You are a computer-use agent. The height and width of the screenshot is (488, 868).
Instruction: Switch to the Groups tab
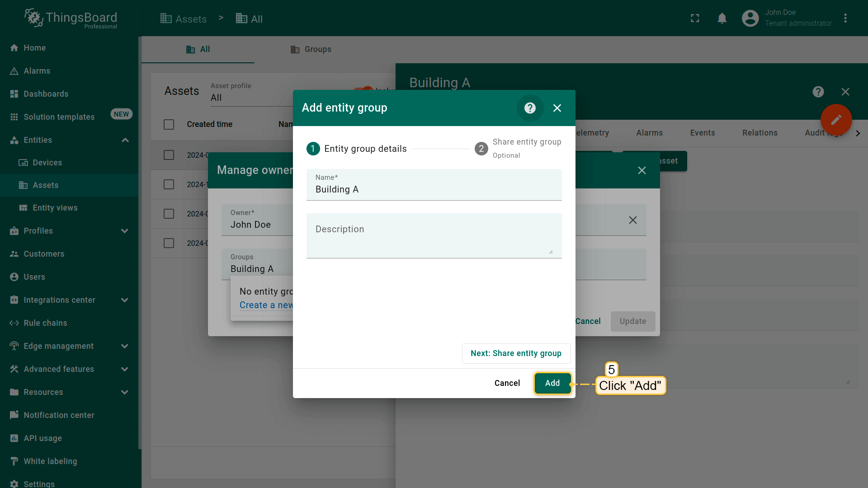pos(311,49)
